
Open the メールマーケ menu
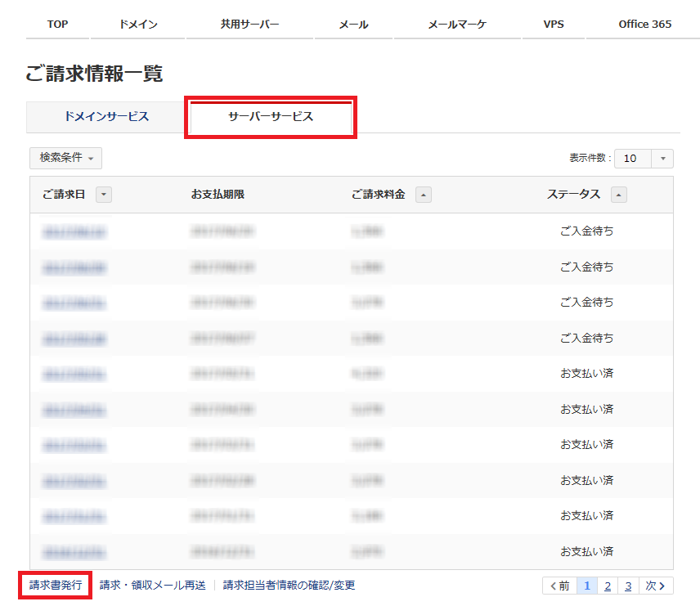pyautogui.click(x=457, y=24)
